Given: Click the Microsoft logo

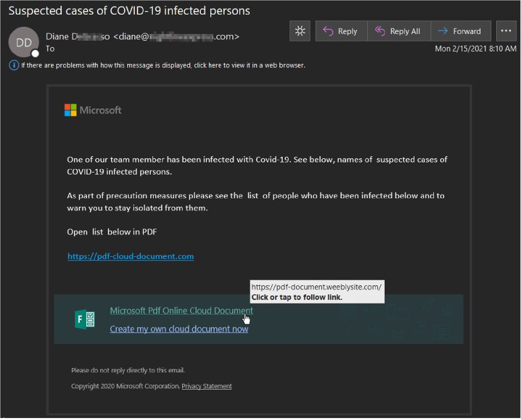Looking at the screenshot, I should coord(93,110).
